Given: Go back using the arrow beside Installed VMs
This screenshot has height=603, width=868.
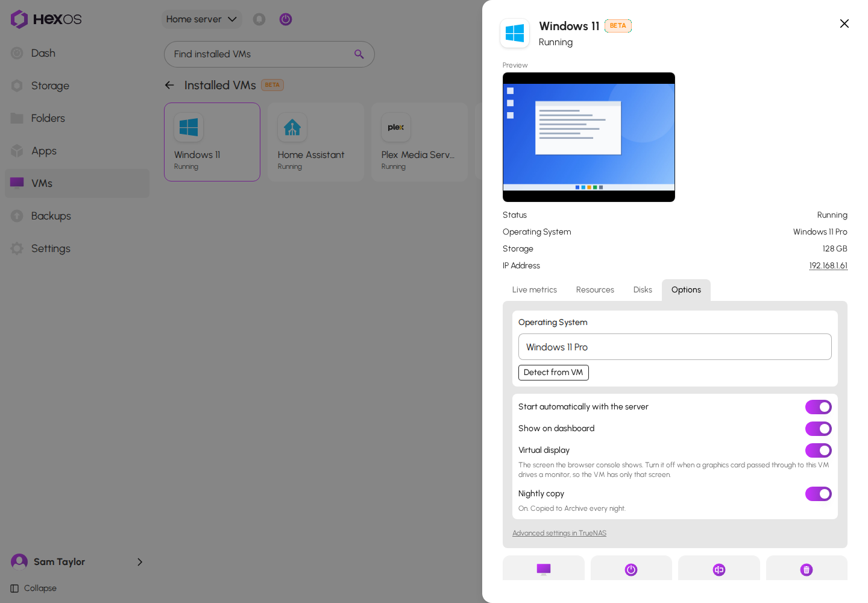Looking at the screenshot, I should pyautogui.click(x=169, y=85).
